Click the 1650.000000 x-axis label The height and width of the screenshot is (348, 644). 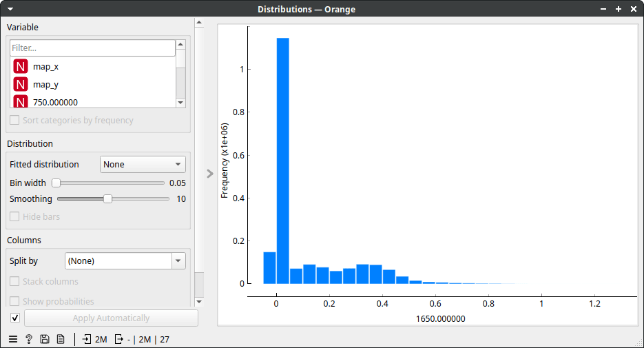point(440,319)
